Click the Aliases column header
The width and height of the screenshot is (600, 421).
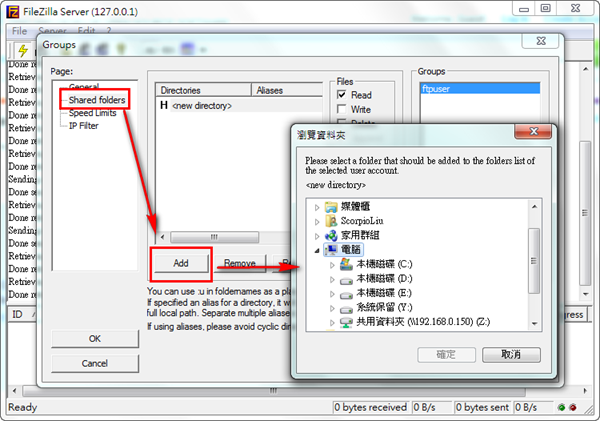(287, 90)
